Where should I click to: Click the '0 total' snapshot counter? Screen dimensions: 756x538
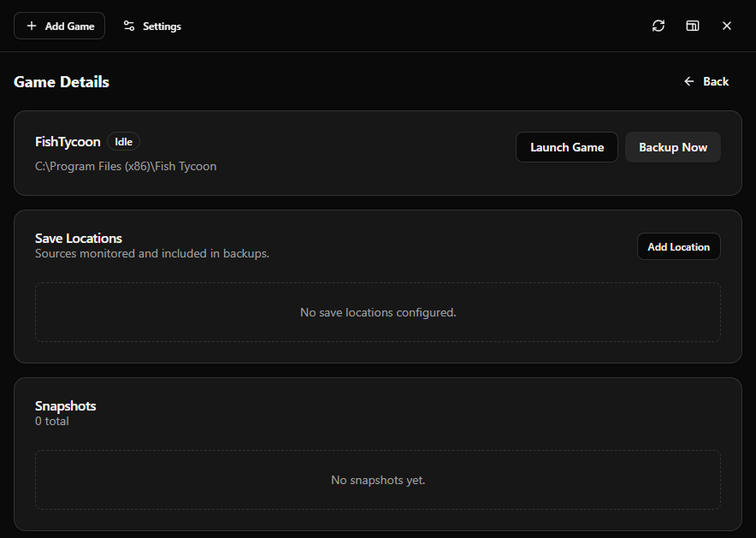click(x=52, y=421)
